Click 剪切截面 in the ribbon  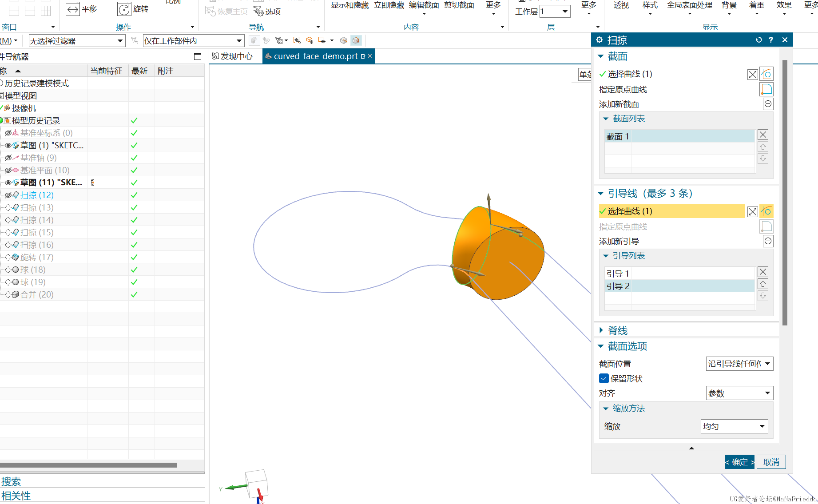[459, 5]
